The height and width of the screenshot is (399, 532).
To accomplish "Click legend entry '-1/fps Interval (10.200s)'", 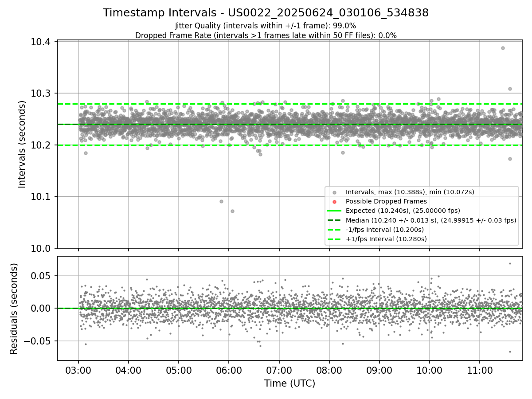I will [385, 229].
